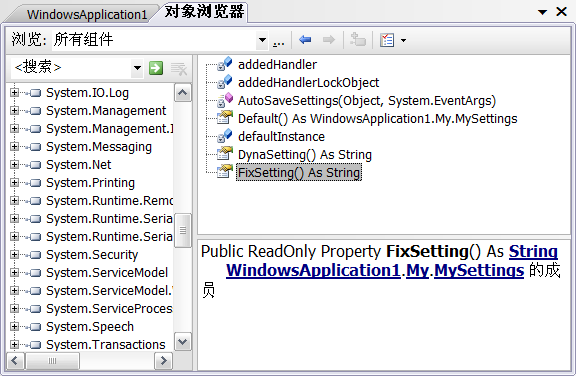
Task: Open the object browser settings dropdown arrow
Action: click(403, 40)
